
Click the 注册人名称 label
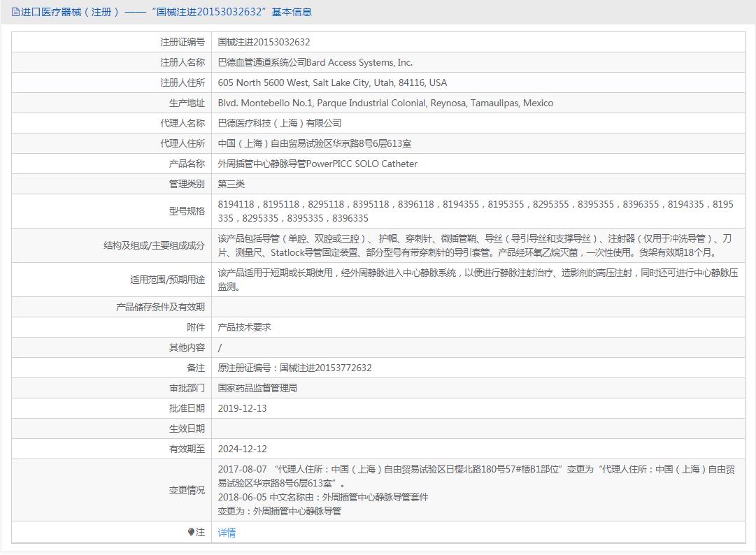183,62
